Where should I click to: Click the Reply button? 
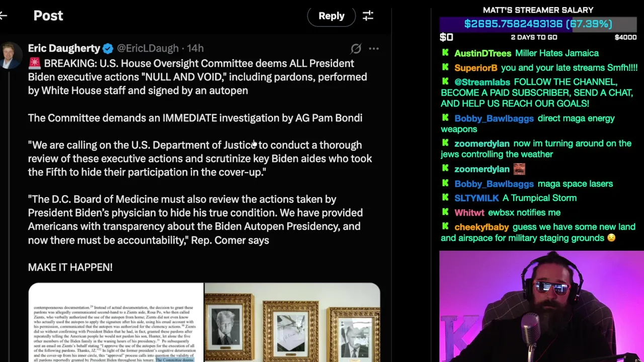331,16
